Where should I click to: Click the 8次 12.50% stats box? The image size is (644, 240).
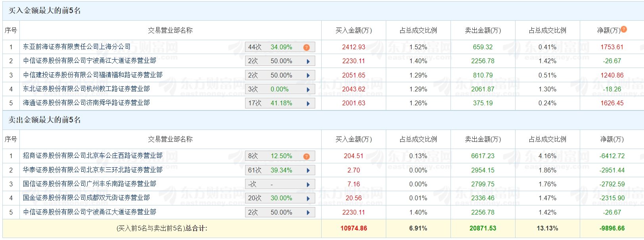tap(280, 156)
